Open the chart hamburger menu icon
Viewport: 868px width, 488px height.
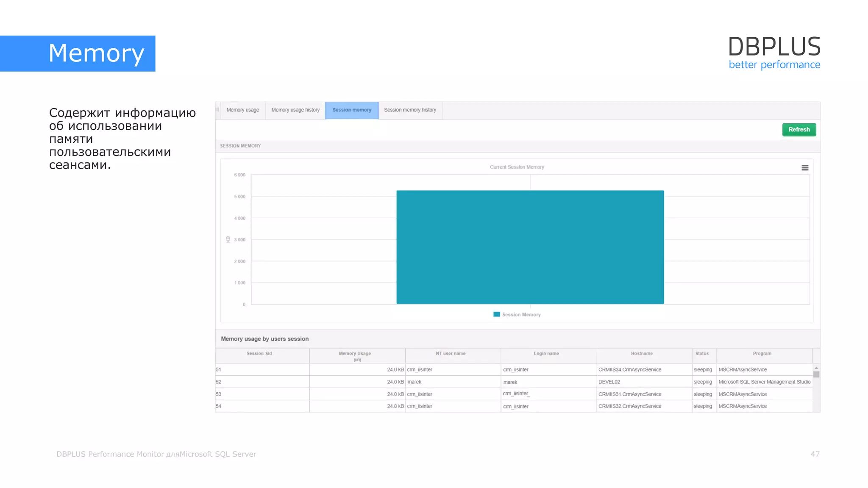805,168
